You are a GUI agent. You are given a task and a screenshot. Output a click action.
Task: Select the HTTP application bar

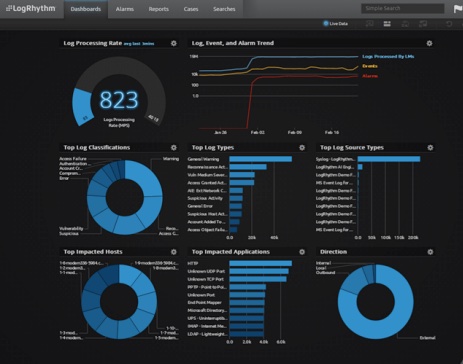[x=261, y=263]
